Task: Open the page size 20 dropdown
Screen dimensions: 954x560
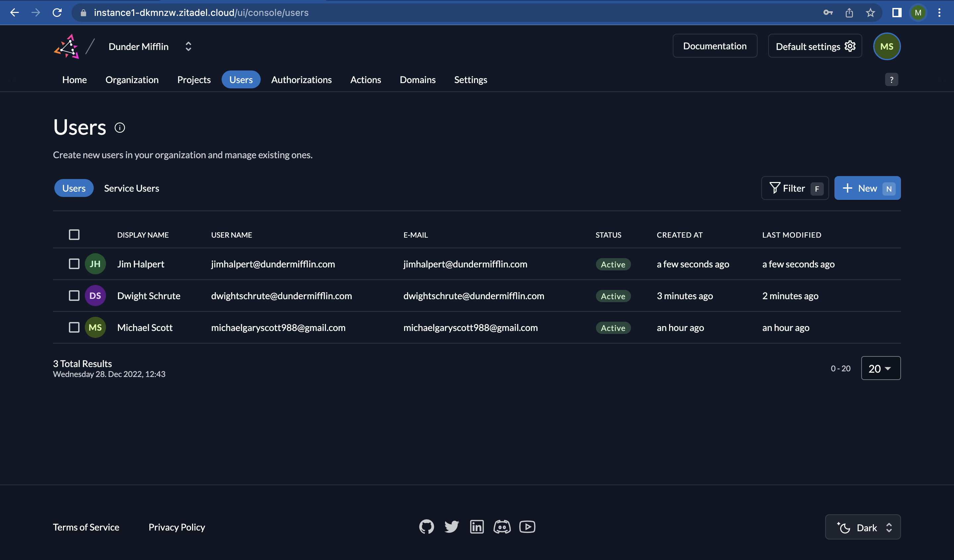Action: tap(880, 368)
